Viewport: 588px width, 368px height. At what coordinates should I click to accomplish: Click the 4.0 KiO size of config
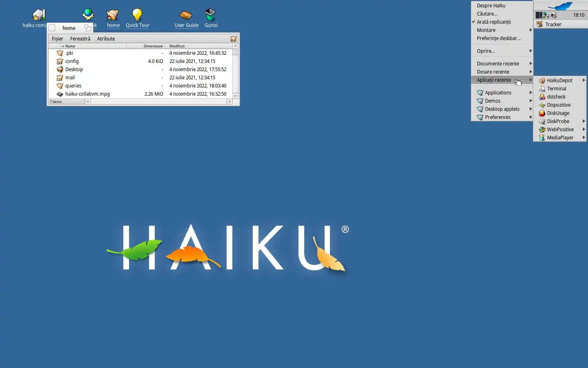[156, 61]
